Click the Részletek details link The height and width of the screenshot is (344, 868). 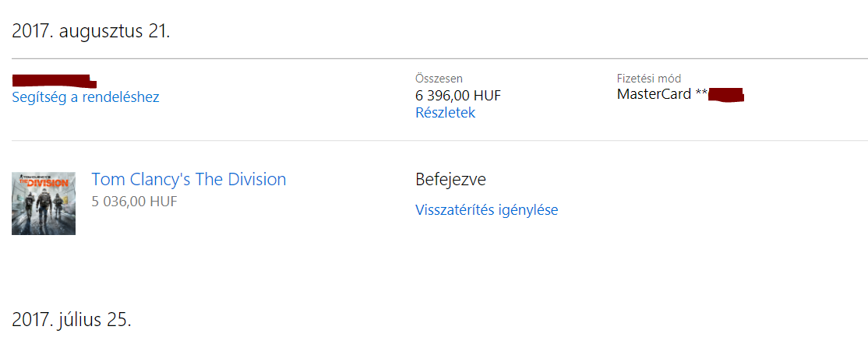(445, 113)
